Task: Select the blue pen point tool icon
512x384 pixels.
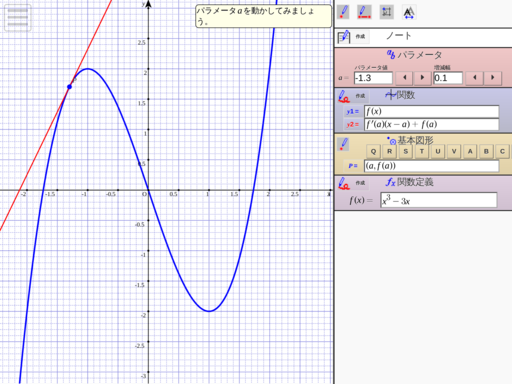Action: (343, 12)
